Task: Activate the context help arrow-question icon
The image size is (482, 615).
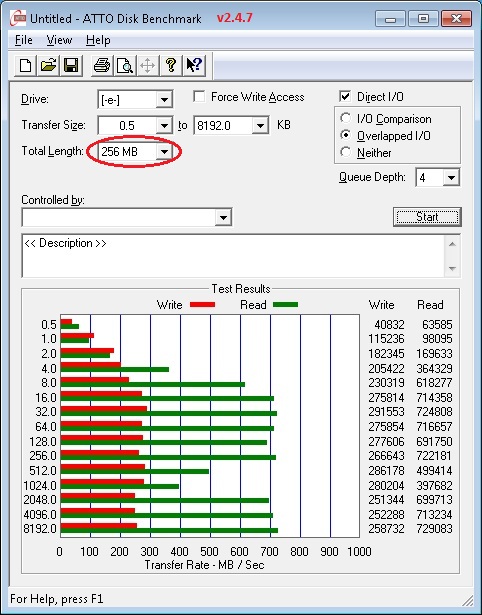Action: pyautogui.click(x=194, y=65)
